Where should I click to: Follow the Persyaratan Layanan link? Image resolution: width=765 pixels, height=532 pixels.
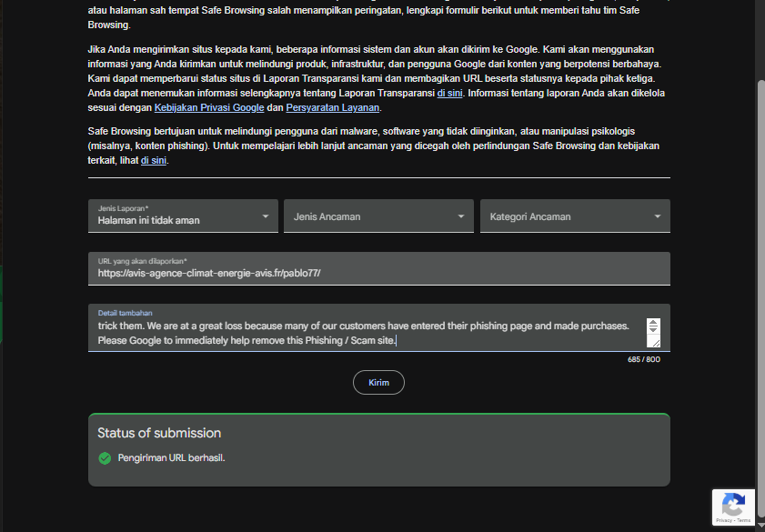[x=333, y=107]
